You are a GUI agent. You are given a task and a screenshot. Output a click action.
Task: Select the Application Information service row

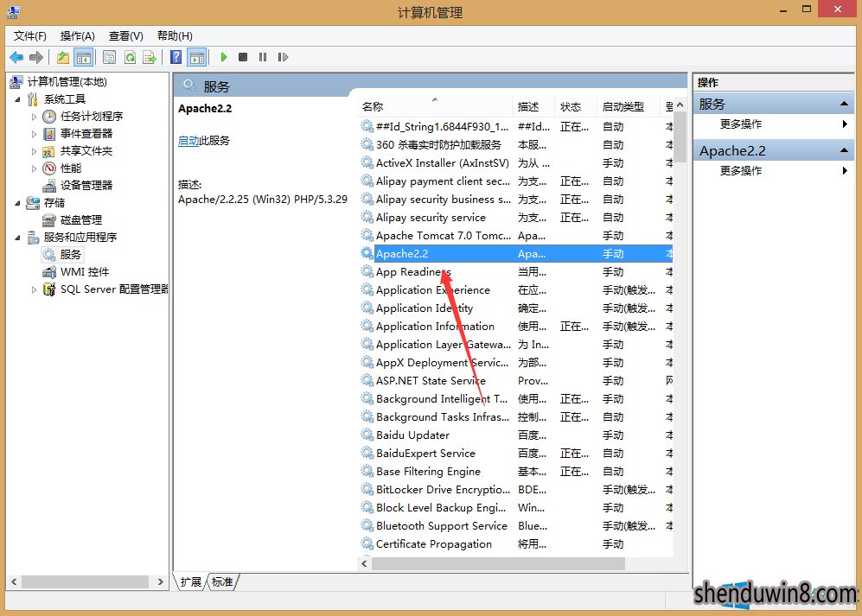click(516, 327)
